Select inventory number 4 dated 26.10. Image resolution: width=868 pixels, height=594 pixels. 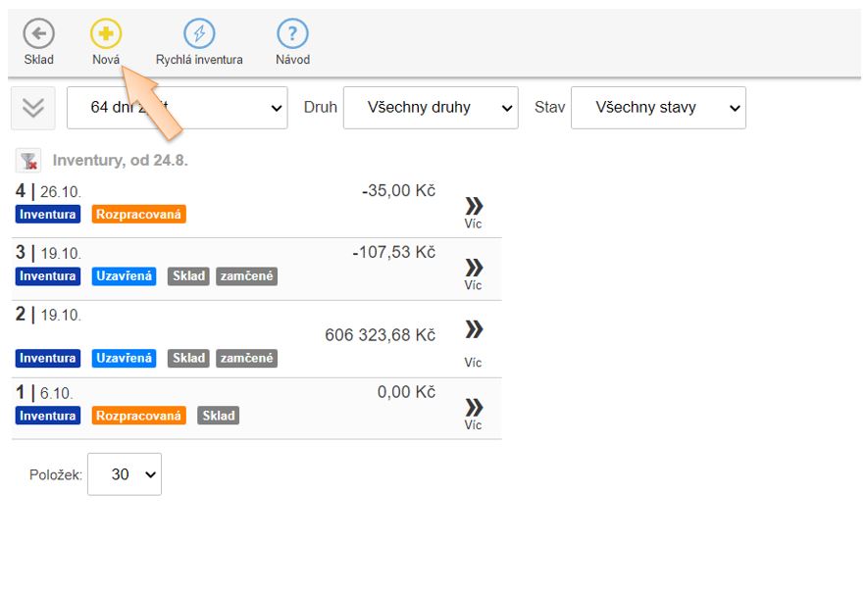click(47, 191)
